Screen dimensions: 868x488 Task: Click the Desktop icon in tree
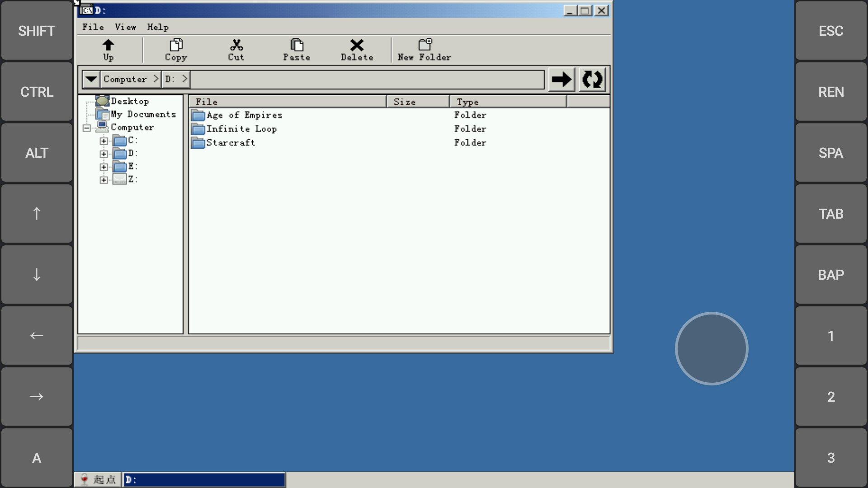(103, 101)
